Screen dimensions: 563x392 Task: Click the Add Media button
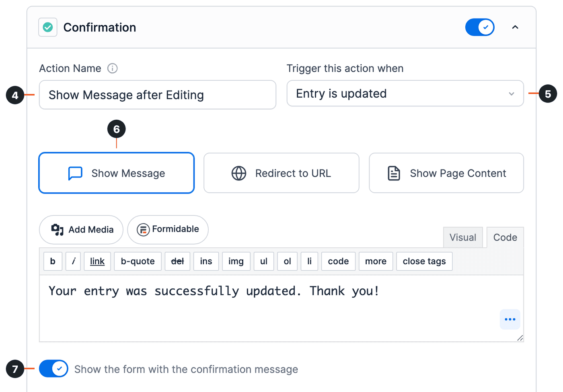click(81, 230)
